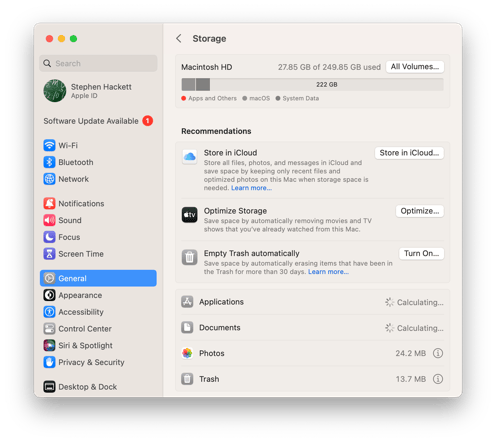Click the Siri & Spotlight icon

click(x=49, y=345)
